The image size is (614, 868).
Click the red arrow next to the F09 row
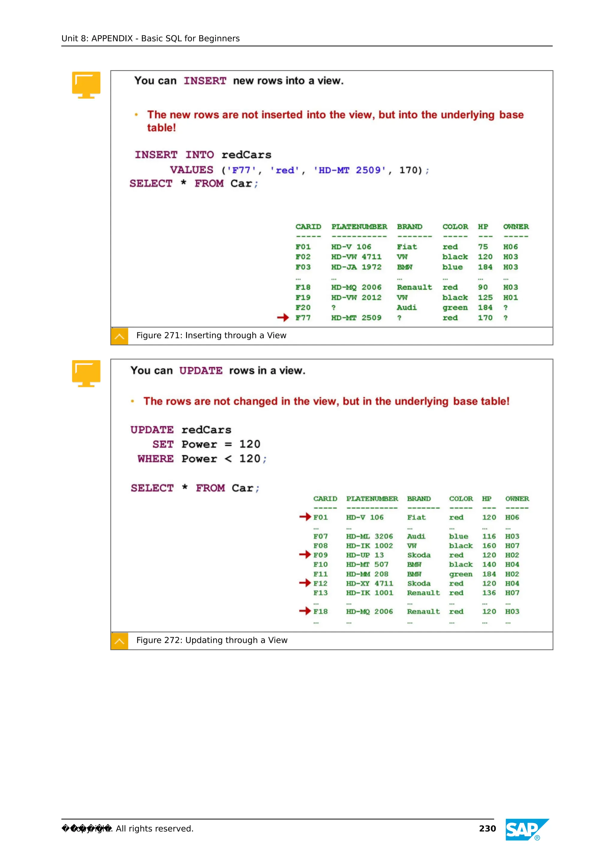305,554
